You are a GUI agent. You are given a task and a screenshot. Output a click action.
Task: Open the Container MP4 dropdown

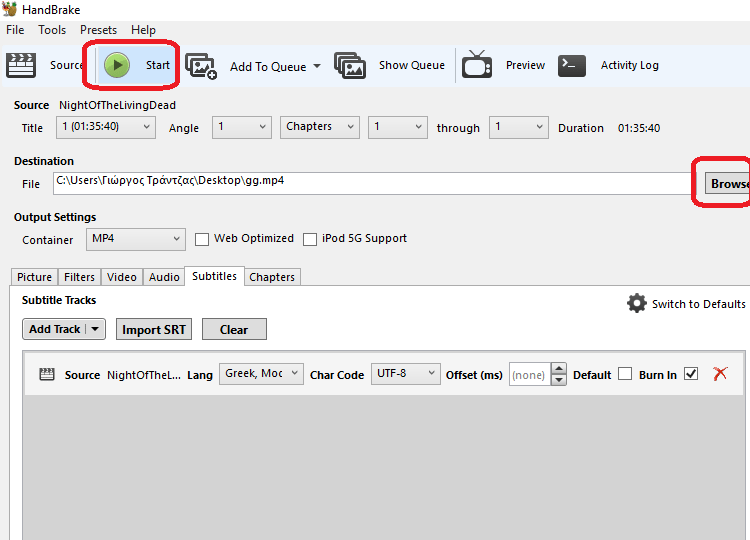click(136, 239)
